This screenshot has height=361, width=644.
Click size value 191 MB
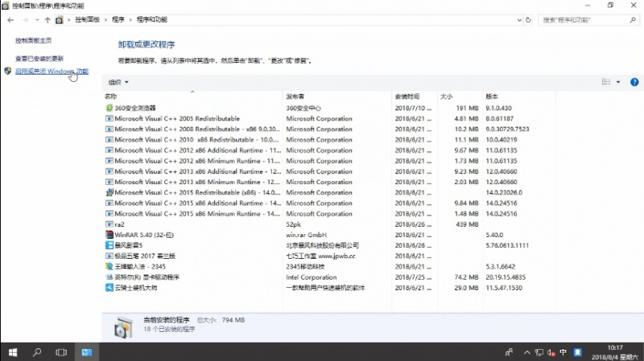click(467, 108)
